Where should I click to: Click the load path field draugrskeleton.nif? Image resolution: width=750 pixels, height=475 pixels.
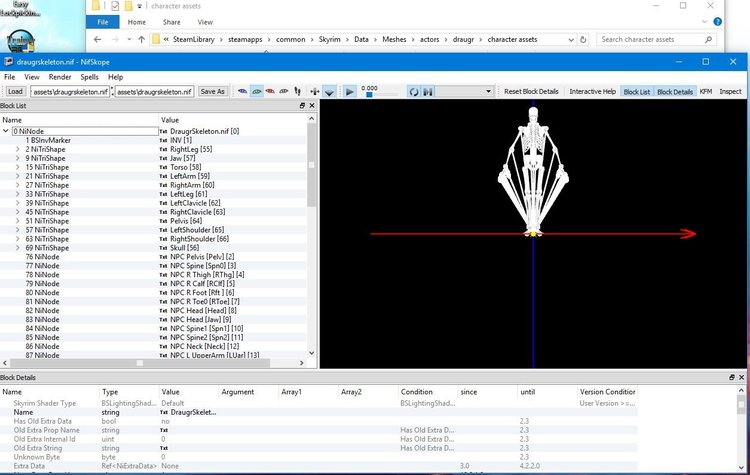pos(70,91)
